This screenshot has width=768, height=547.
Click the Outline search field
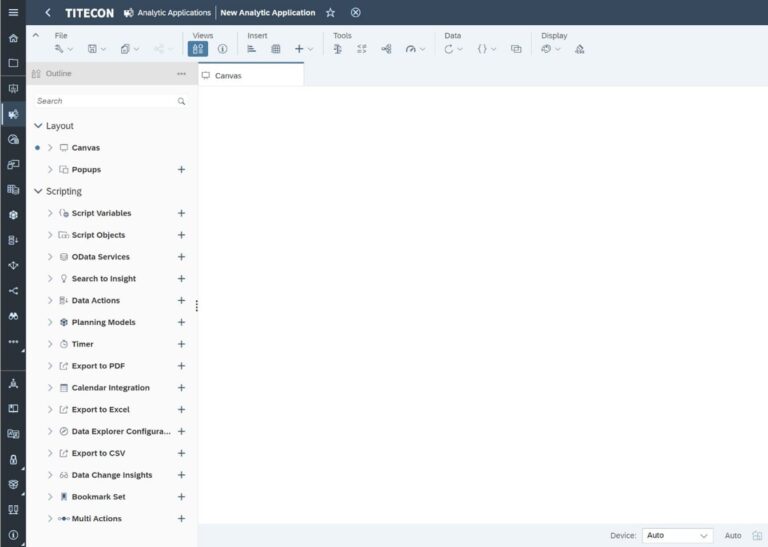click(x=111, y=101)
